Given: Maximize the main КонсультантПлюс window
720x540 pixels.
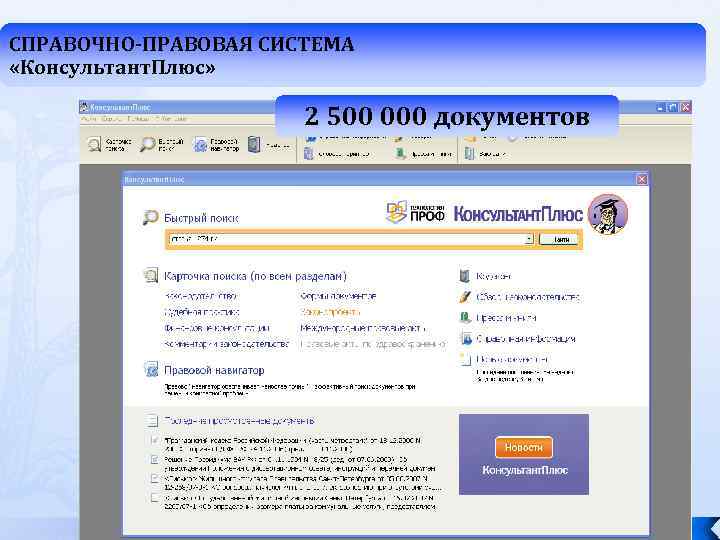Looking at the screenshot, I should click(673, 107).
